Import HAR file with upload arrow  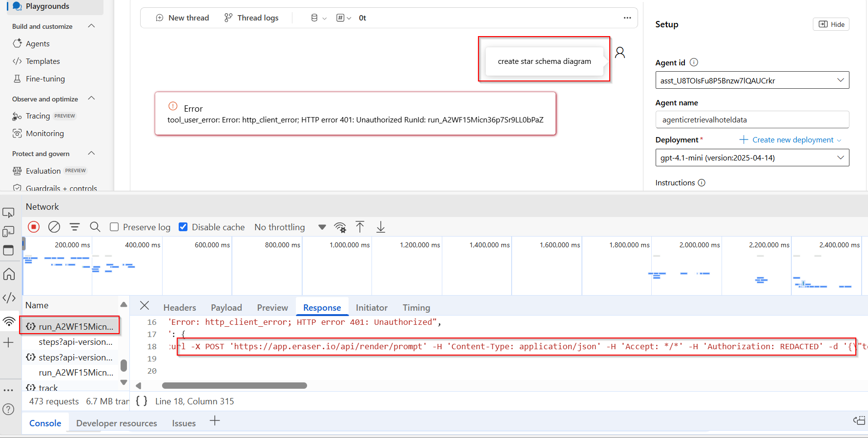360,227
